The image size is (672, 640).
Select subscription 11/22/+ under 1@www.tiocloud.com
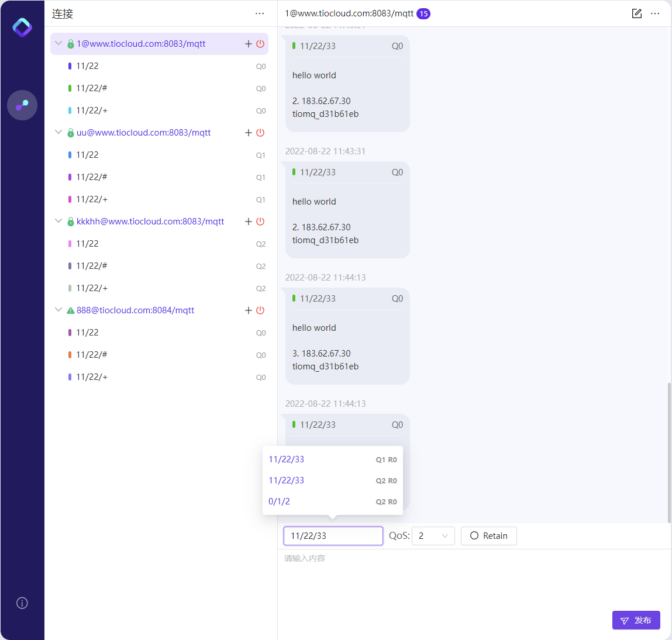coord(160,110)
